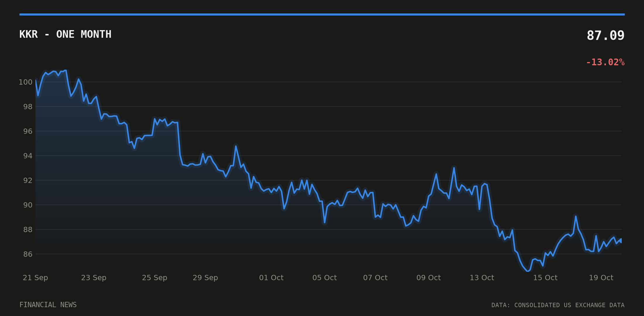644x316 pixels.
Task: Select the 13 Oct date label
Action: [482, 278]
